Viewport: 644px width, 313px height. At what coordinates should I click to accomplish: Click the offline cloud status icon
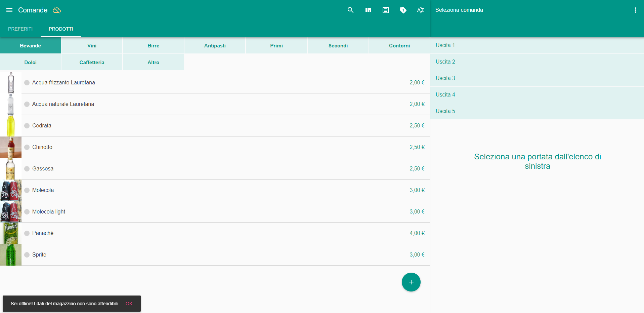coord(57,10)
